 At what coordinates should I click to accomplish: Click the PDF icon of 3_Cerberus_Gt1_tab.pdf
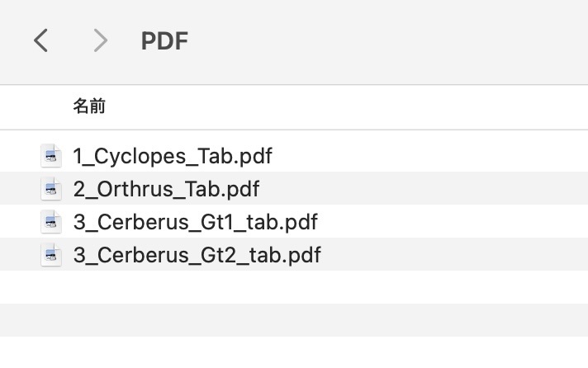point(51,222)
